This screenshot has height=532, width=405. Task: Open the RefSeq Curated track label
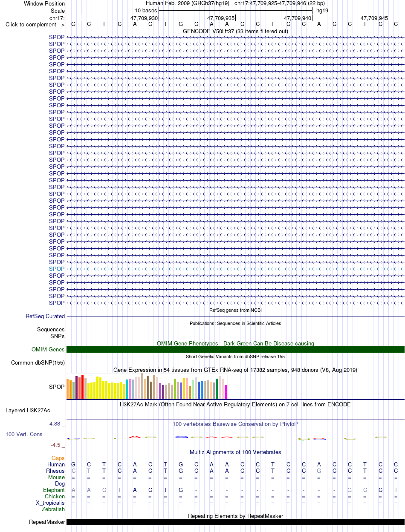tap(45, 316)
